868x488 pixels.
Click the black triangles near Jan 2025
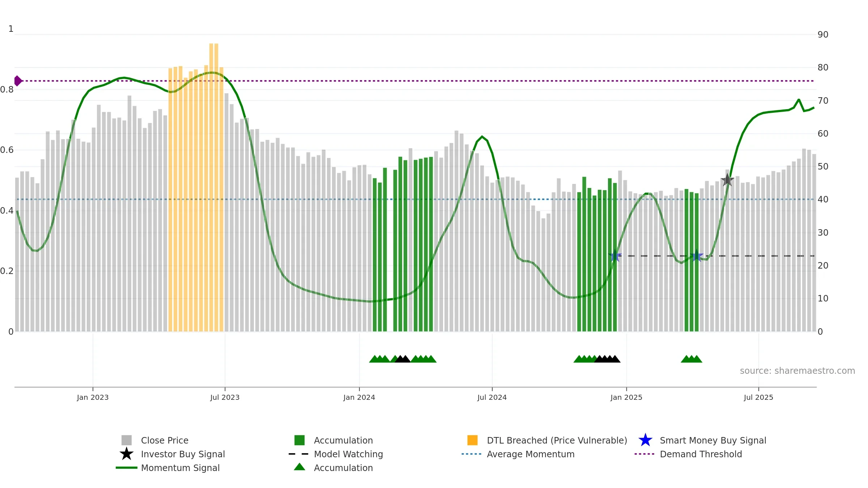pyautogui.click(x=607, y=359)
